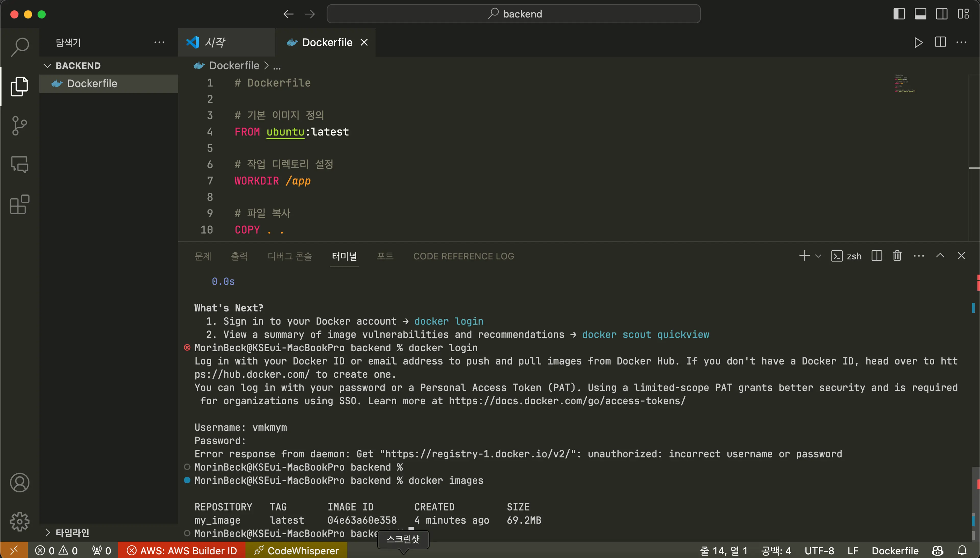Viewport: 980px width, 558px height.
Task: Click the Dockerfile breadcrumb item
Action: pyautogui.click(x=234, y=66)
